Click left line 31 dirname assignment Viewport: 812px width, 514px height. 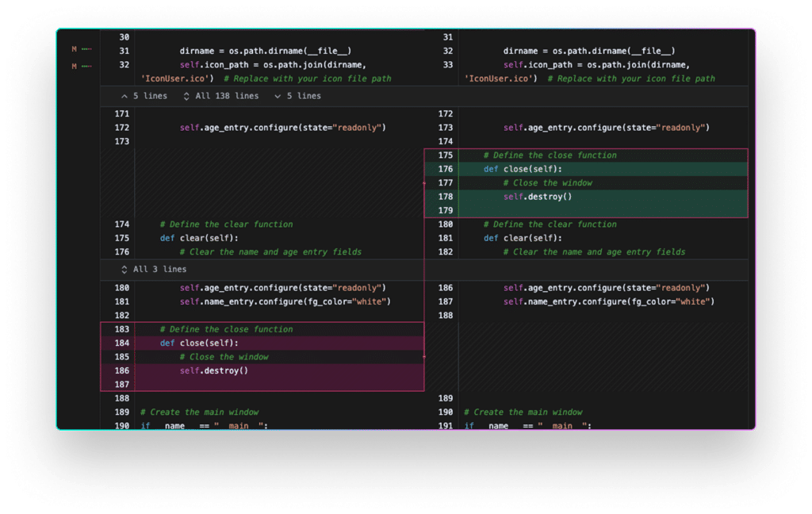click(x=265, y=51)
